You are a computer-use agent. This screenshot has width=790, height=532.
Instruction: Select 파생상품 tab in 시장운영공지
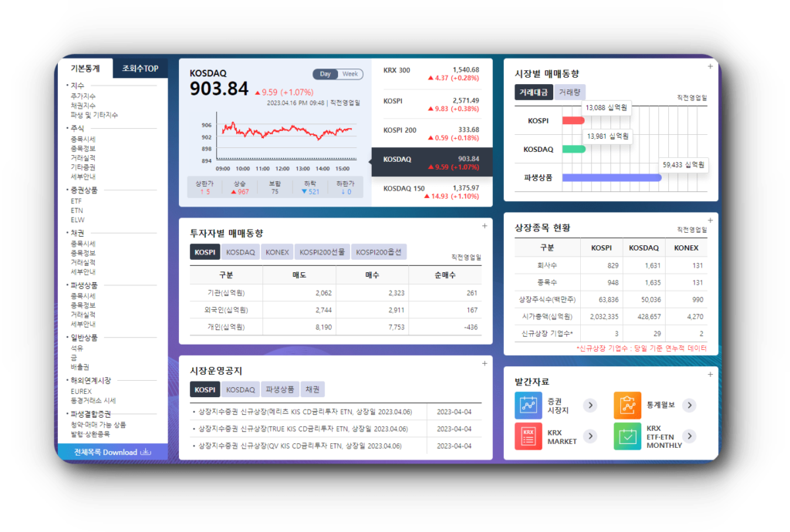280,389
